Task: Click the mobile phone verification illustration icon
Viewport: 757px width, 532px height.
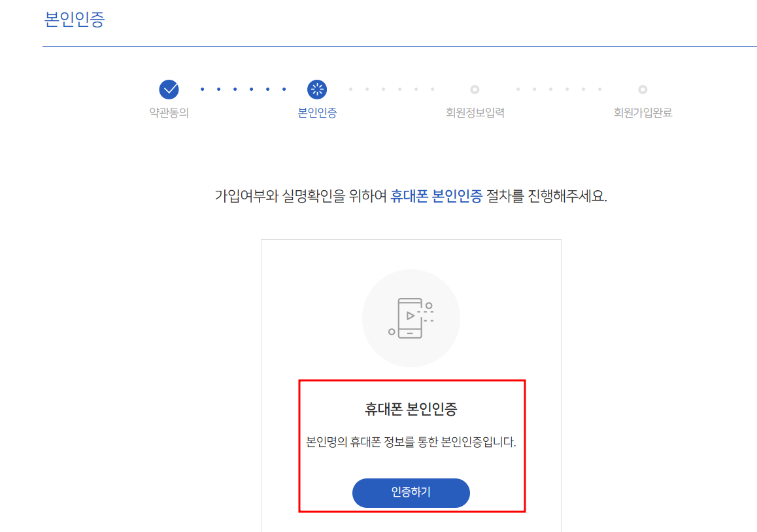Action: point(411,318)
